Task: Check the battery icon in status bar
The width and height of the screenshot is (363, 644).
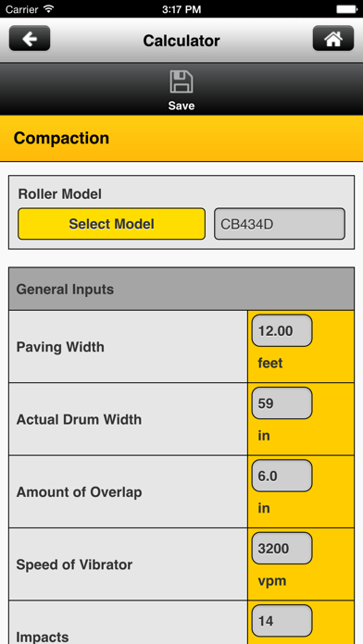Action: (346, 9)
